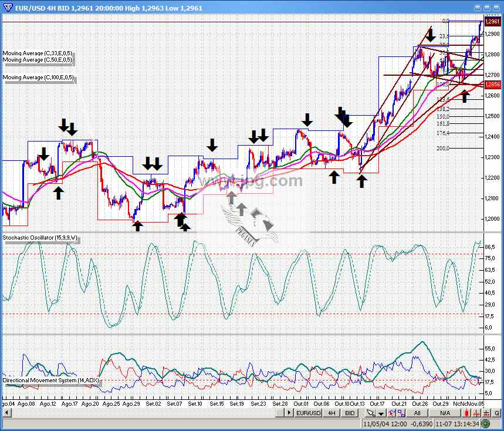Click the green connection status indicator
Image resolution: width=504 pixels, height=431 pixels.
485,424
